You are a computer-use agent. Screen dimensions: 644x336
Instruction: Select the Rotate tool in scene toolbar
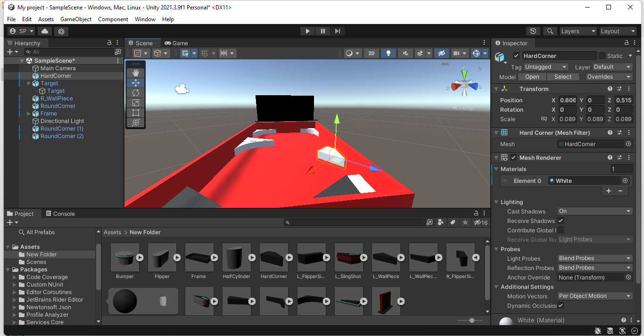pos(136,93)
